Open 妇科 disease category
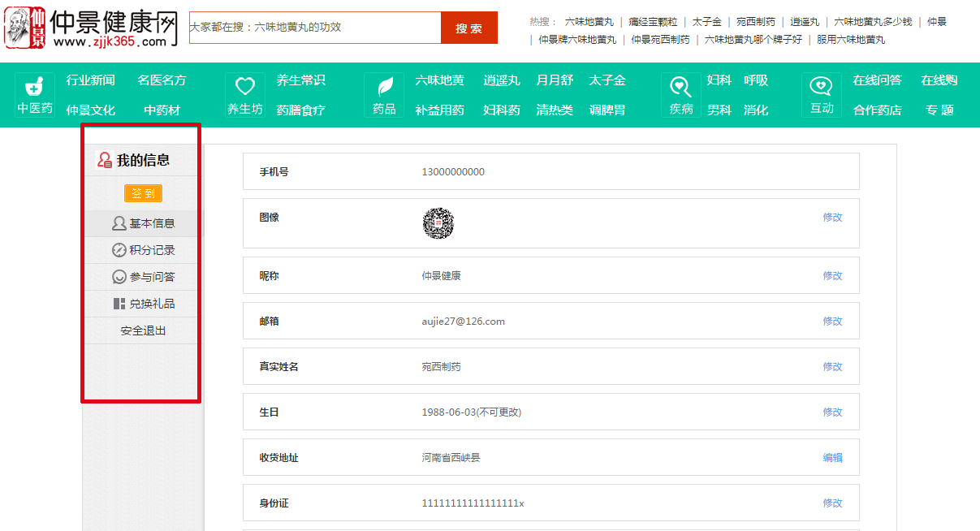This screenshot has width=980, height=531. pos(719,80)
